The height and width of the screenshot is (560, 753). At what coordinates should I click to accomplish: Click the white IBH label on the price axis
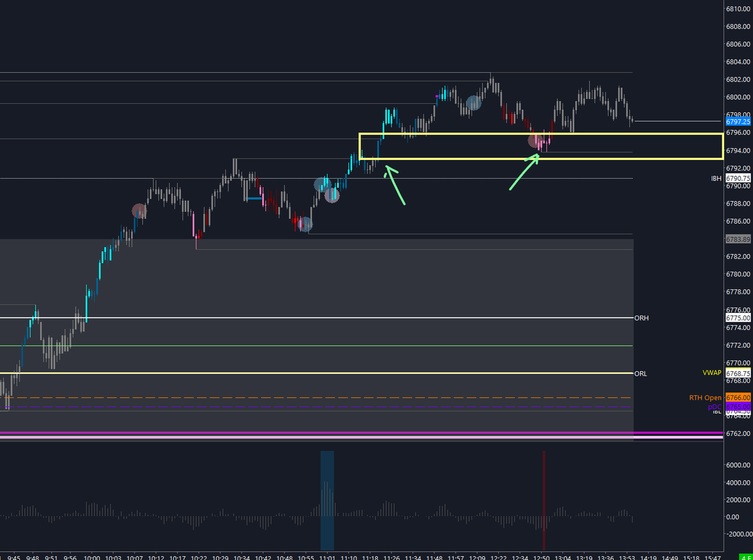[x=715, y=179]
